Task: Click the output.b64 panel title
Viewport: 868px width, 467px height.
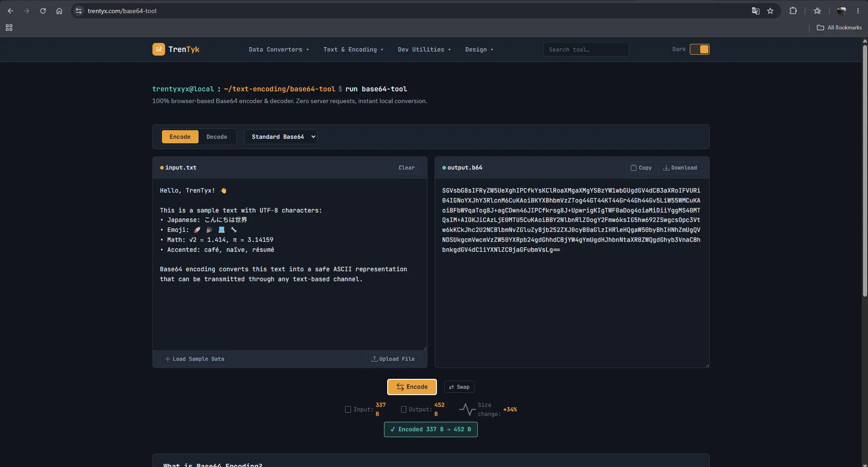Action: tap(465, 168)
